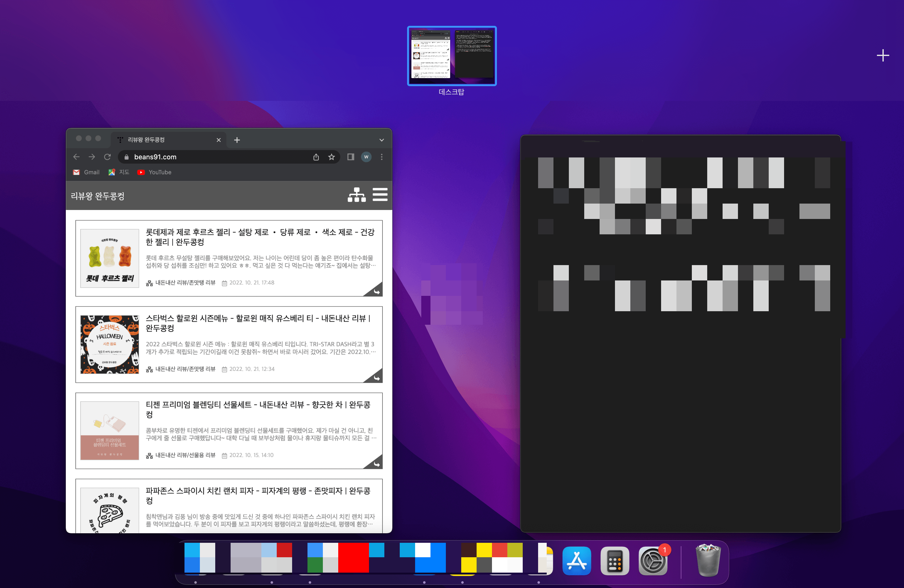The width and height of the screenshot is (904, 588).
Task: Open System Preferences from the dock
Action: pos(653,561)
